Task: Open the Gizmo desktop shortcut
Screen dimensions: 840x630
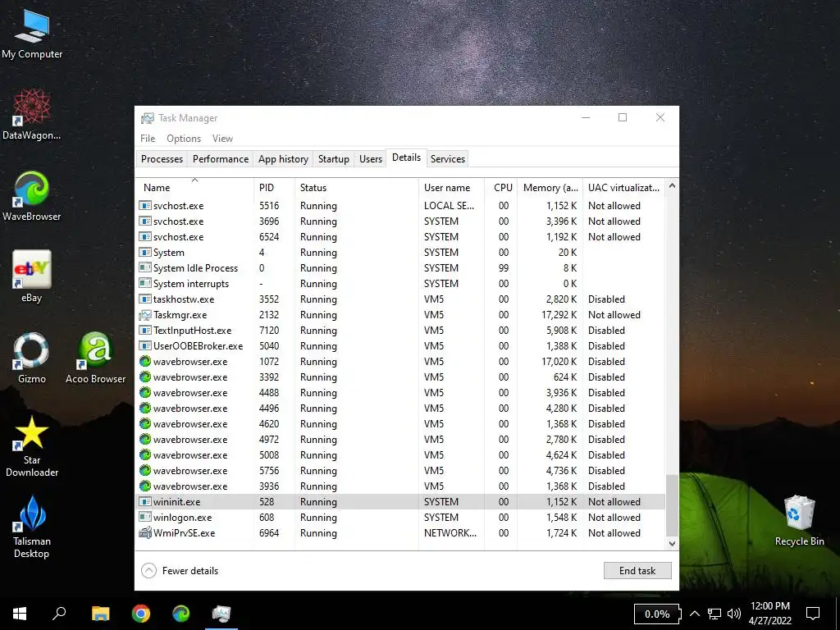Action: [x=32, y=358]
